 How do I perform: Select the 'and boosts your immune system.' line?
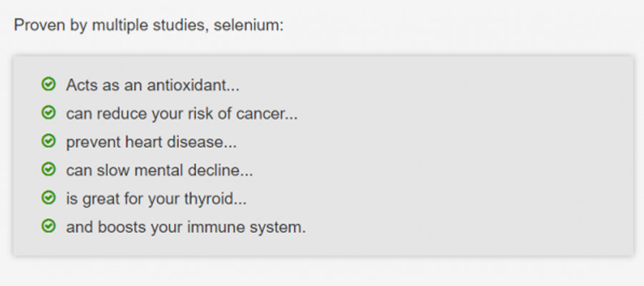(185, 227)
